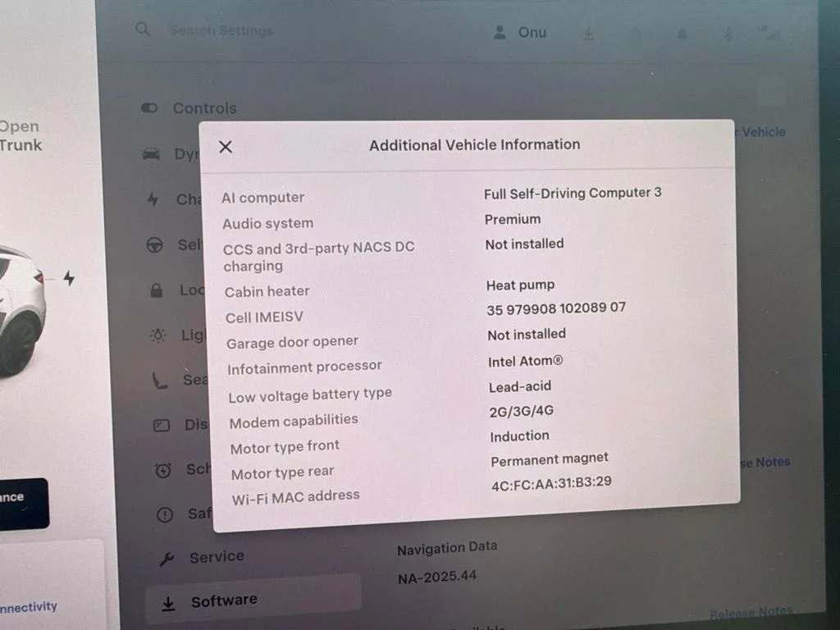
Task: Tap the charge port lightning icon near car
Action: [69, 278]
